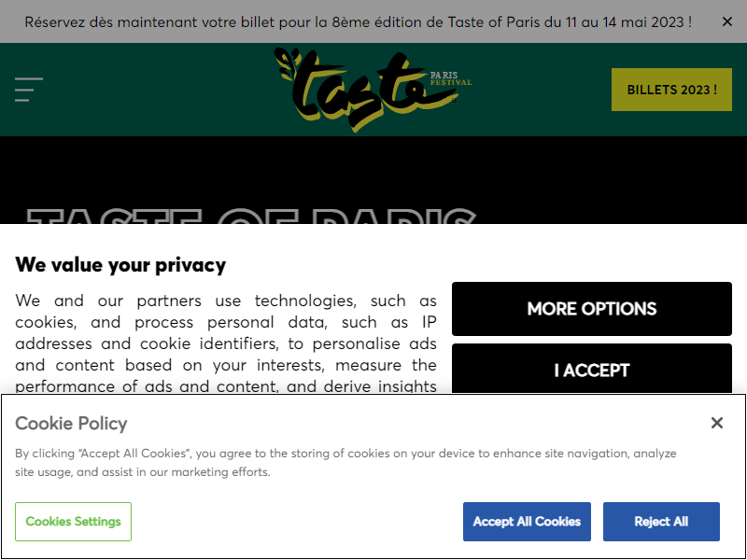
Task: Click the small 'Paris Festival' logo tagline
Action: click(x=450, y=78)
